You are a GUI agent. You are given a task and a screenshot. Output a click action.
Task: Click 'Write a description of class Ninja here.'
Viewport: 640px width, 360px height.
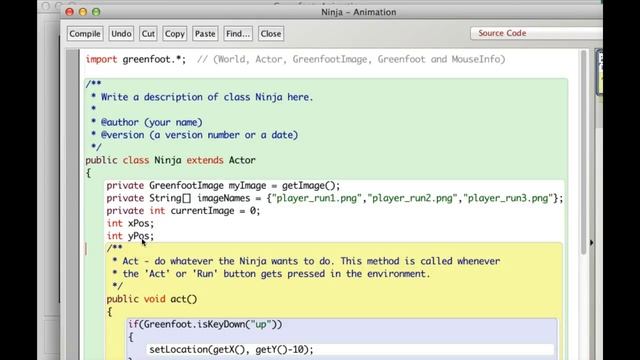[x=207, y=97]
